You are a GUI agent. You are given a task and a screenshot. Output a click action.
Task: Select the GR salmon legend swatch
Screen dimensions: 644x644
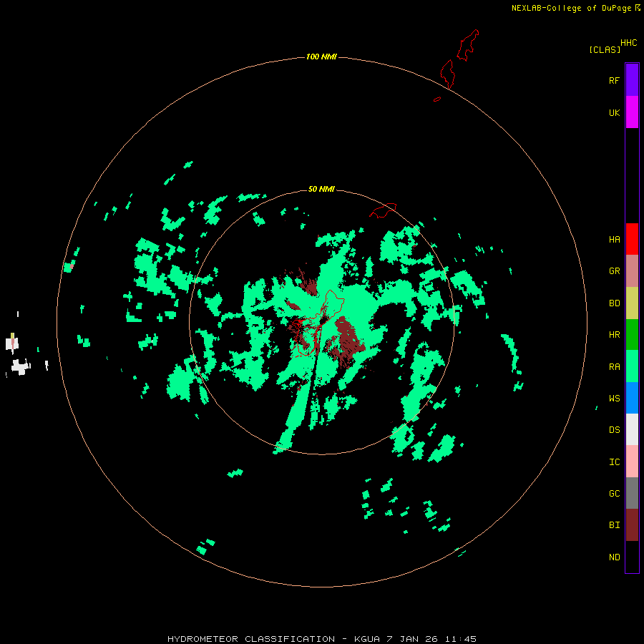pos(632,271)
